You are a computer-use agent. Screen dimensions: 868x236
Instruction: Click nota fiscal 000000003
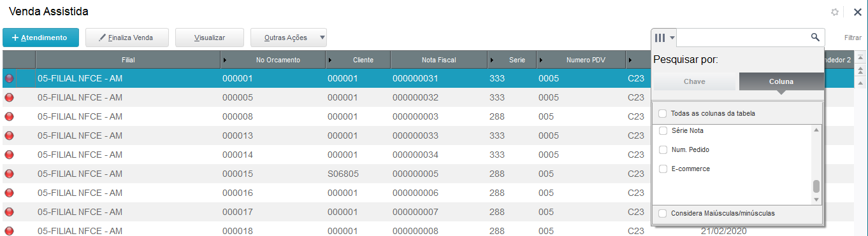coord(416,117)
